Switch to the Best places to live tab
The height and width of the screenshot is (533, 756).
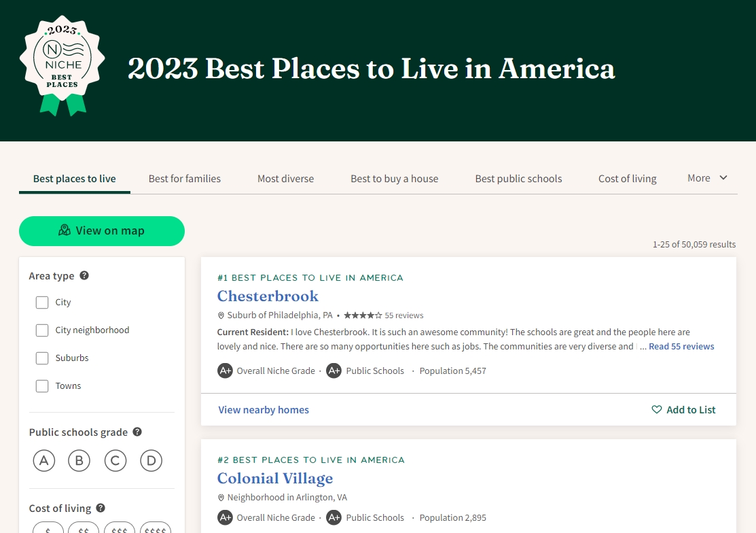point(74,179)
